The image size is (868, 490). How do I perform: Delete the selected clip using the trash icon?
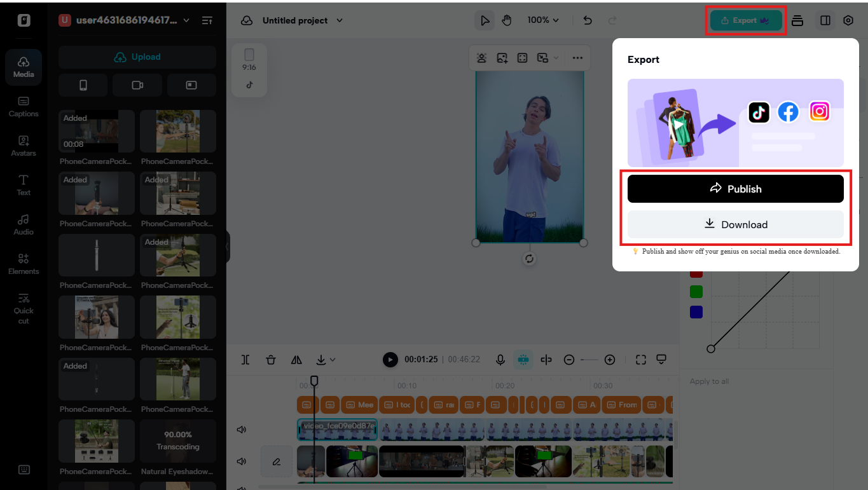tap(271, 359)
